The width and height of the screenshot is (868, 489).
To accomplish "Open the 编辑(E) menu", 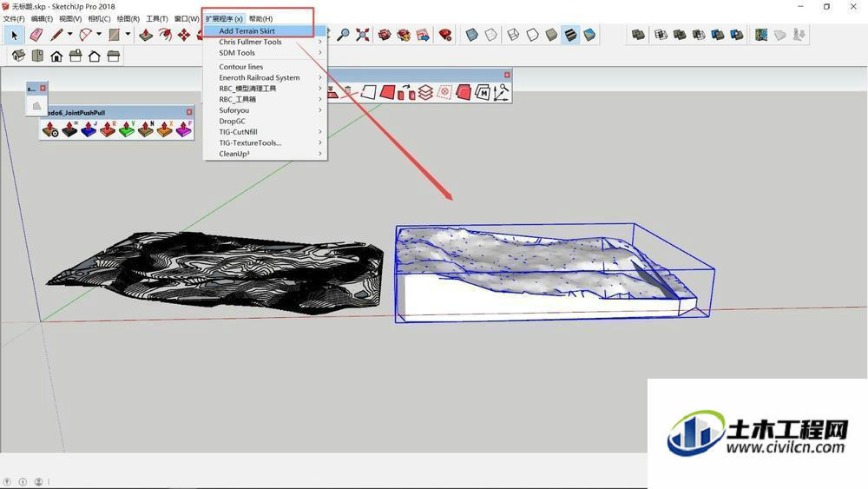I will pos(42,19).
